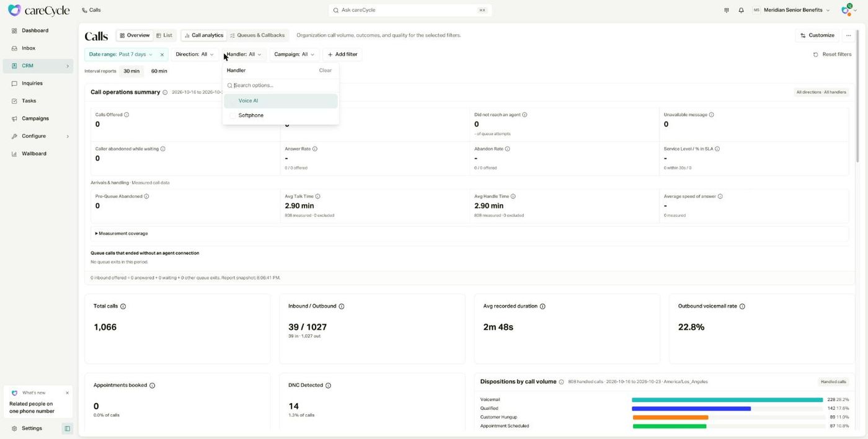868x439 pixels.
Task: Open the dialpad grid icon in top bar
Action: pos(727,10)
